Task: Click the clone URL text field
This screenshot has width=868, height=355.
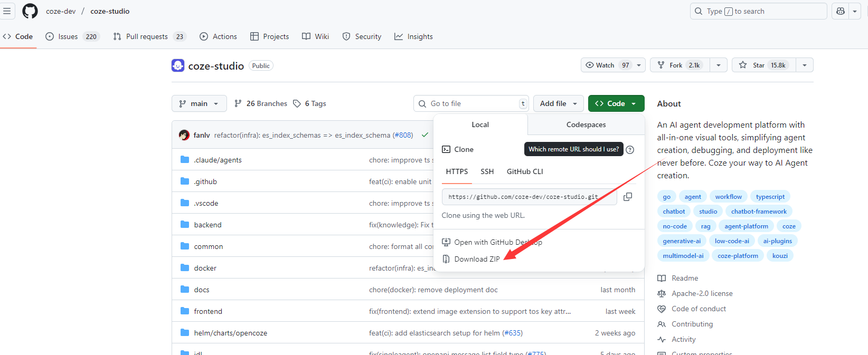Action: tap(529, 197)
